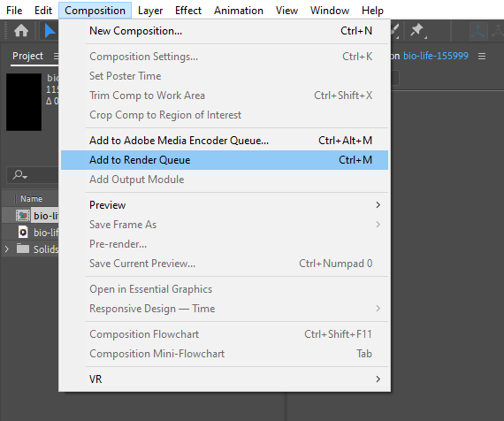Select New Composition menu entry

225,31
